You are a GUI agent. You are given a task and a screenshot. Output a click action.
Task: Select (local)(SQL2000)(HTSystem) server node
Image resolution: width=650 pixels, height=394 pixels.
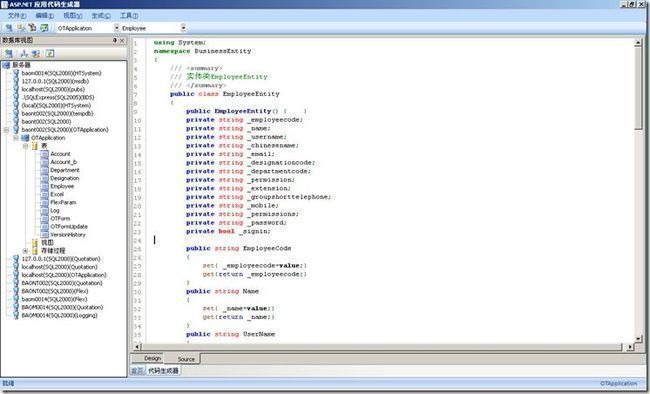[x=56, y=105]
